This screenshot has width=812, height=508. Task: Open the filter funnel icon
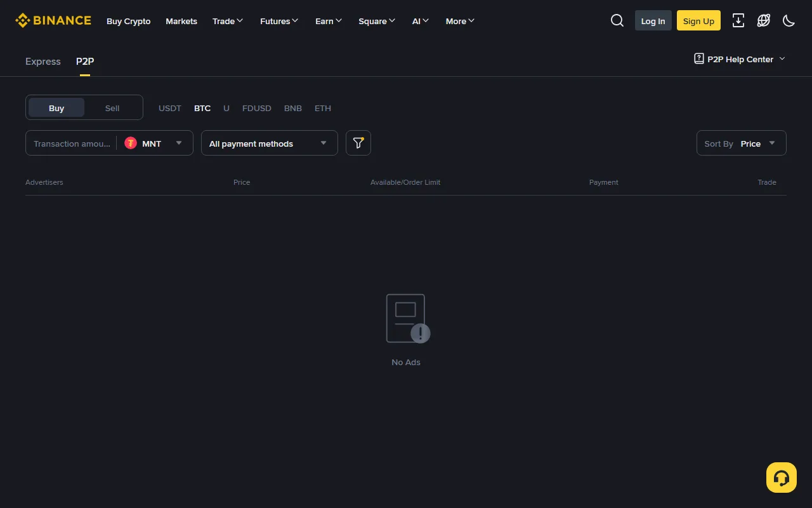coord(358,143)
